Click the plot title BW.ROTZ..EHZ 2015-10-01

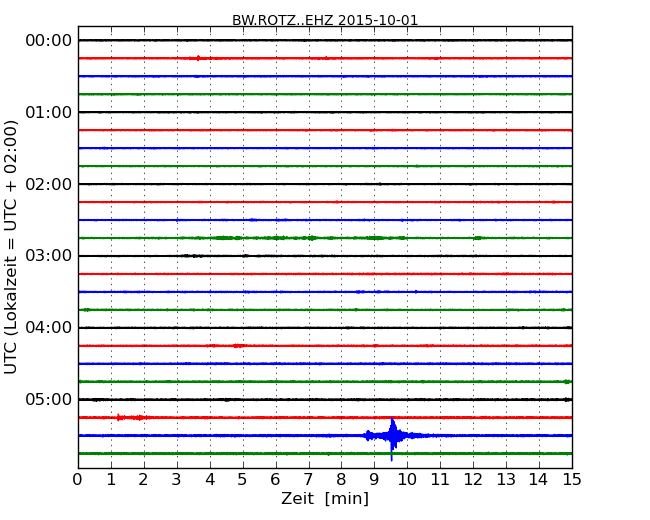325,20
